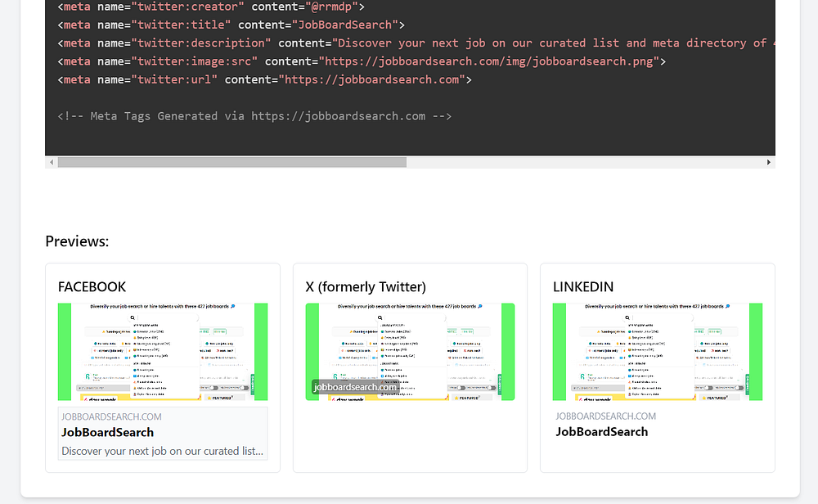Click the FACEBOOK preview heading

pyautogui.click(x=92, y=287)
